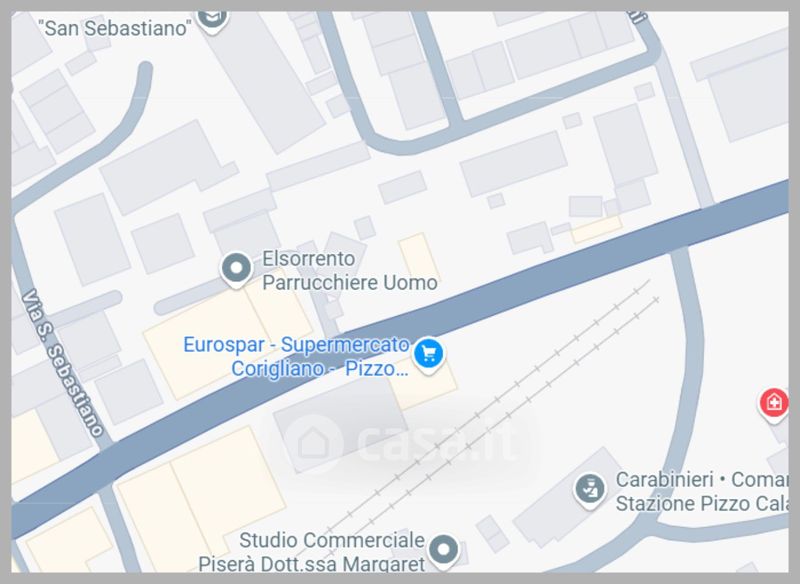Image resolution: width=800 pixels, height=584 pixels.
Task: Click the Eurospar shopping cart pin
Action: [x=429, y=354]
